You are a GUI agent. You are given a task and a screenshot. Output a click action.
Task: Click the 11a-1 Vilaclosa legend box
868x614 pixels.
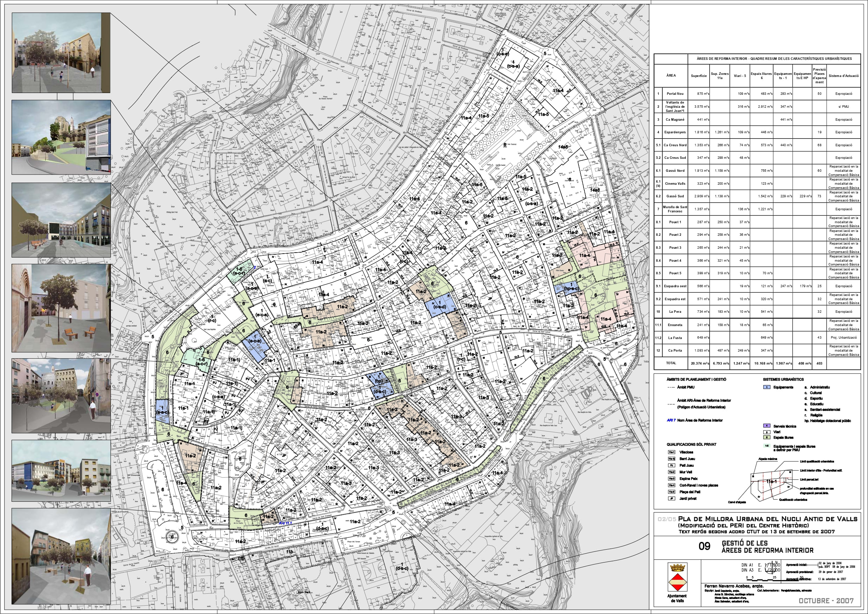(671, 452)
